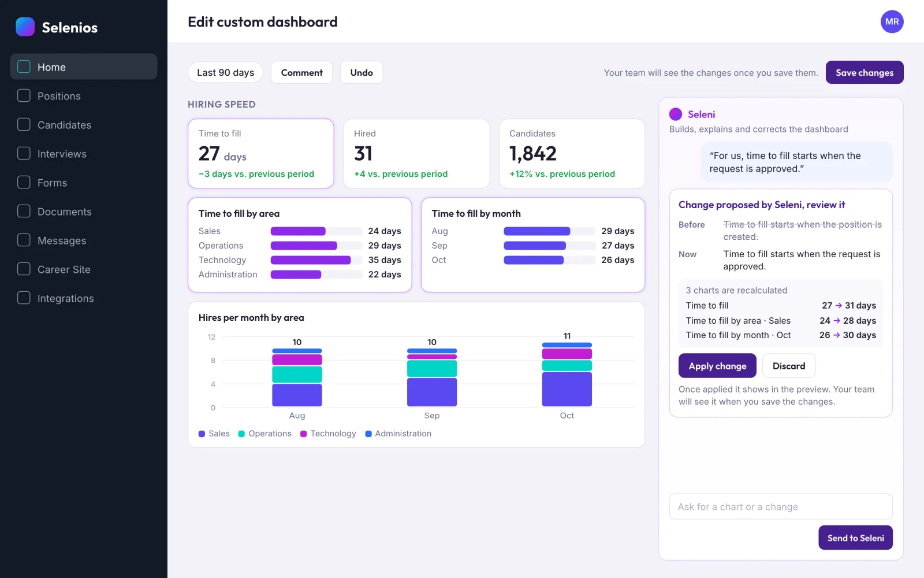Click the '3 charts are recalculated' text
The width and height of the screenshot is (924, 578).
point(736,290)
